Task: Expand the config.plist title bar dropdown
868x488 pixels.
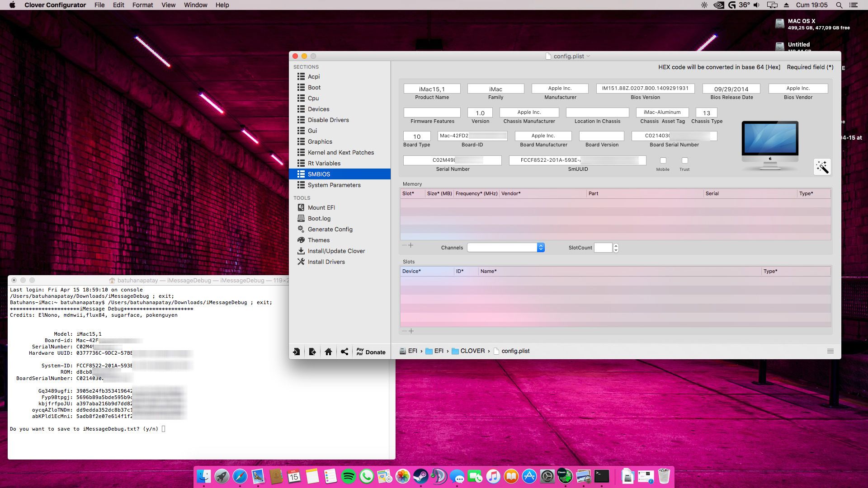Action: 588,56
